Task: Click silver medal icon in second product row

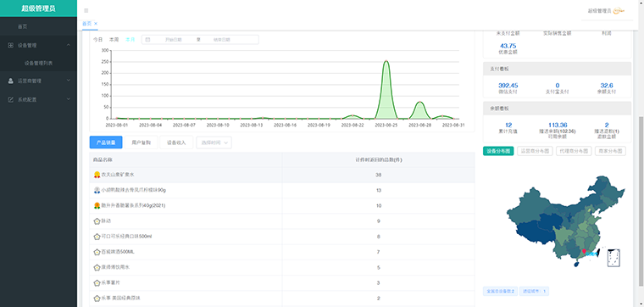Action: [x=97, y=190]
